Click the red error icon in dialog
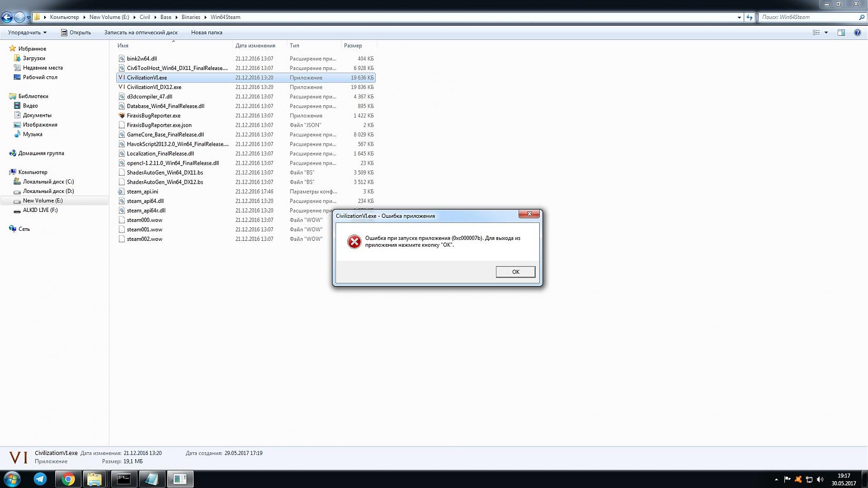This screenshot has width=868, height=488. coord(354,241)
